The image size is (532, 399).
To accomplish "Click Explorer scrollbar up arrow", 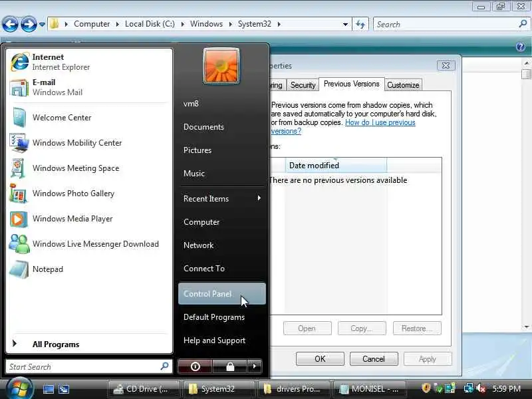I will coord(526,63).
